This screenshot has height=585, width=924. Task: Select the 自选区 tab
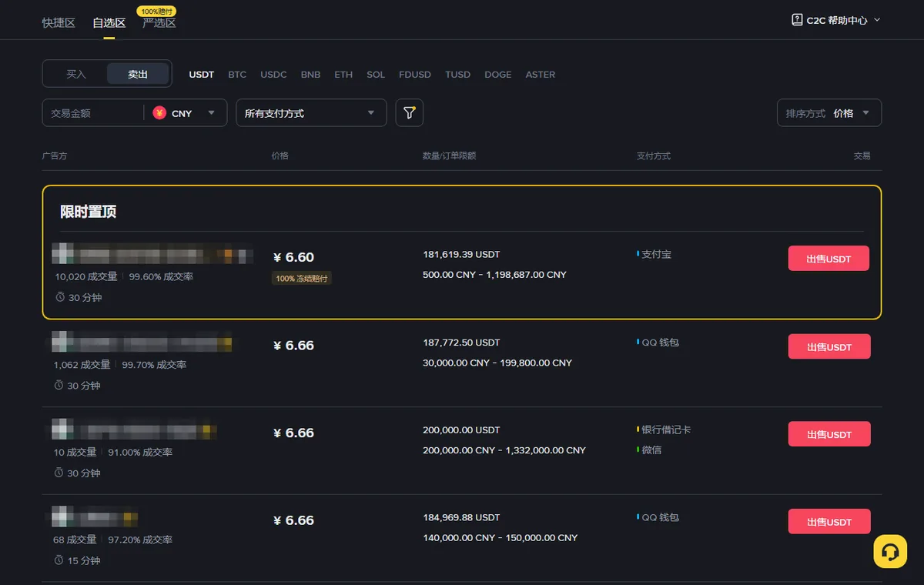(109, 23)
